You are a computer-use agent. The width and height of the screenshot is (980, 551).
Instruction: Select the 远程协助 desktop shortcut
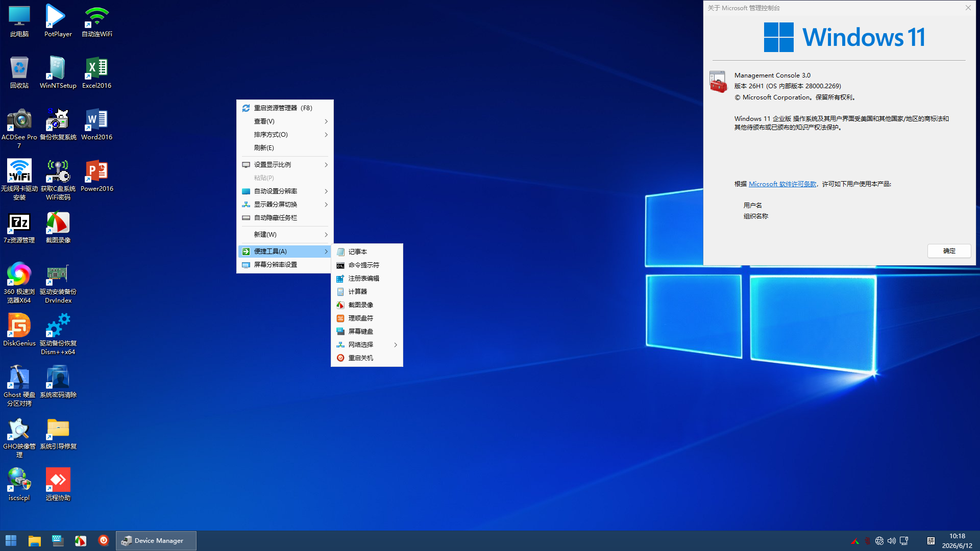58,485
